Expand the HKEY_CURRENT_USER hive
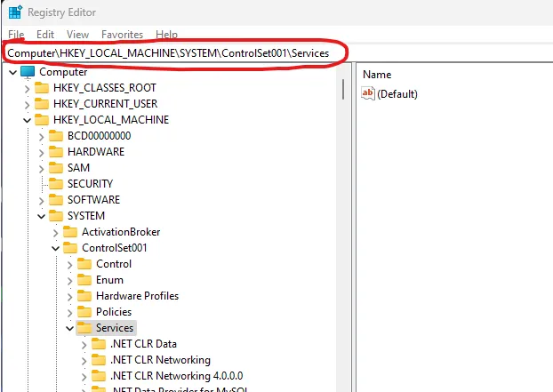553x392 pixels. pyautogui.click(x=27, y=104)
